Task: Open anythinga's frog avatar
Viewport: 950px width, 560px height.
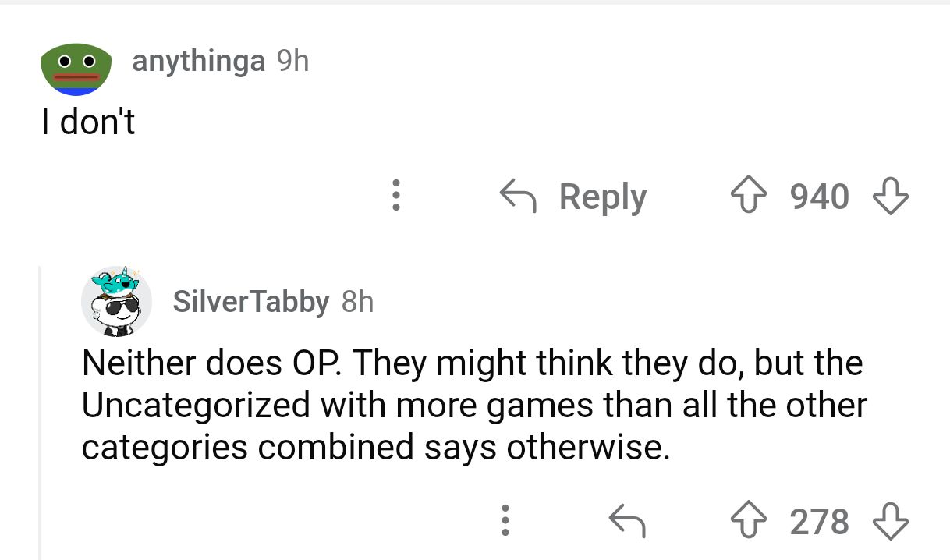Action: (74, 70)
